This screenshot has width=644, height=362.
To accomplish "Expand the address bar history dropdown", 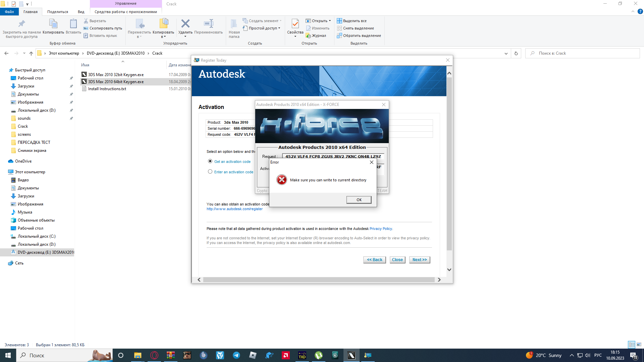I will [x=506, y=53].
